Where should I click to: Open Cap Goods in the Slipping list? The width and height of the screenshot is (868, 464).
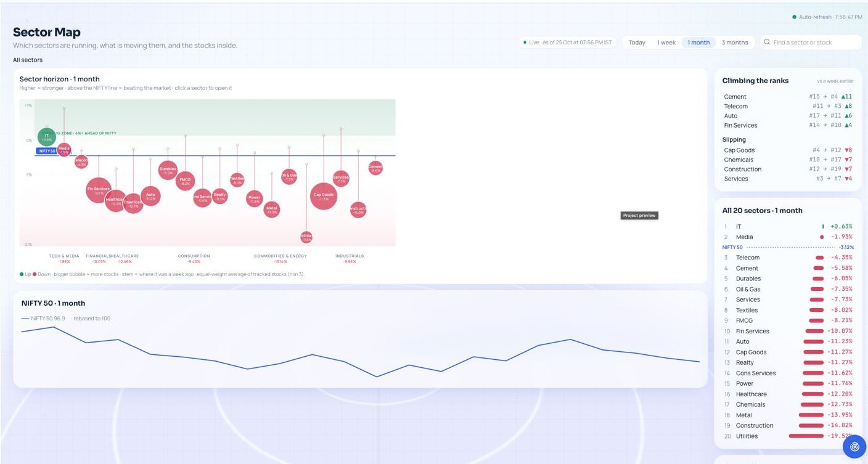point(788,150)
